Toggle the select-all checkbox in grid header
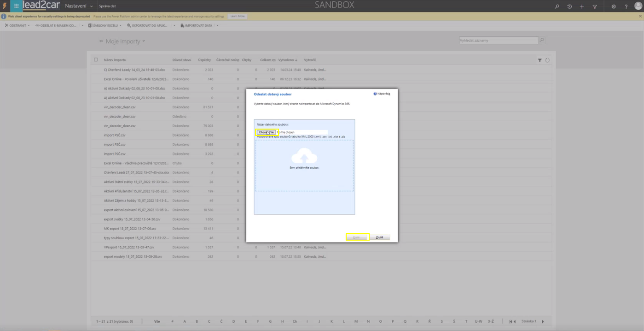Image resolution: width=644 pixels, height=331 pixels. [96, 59]
